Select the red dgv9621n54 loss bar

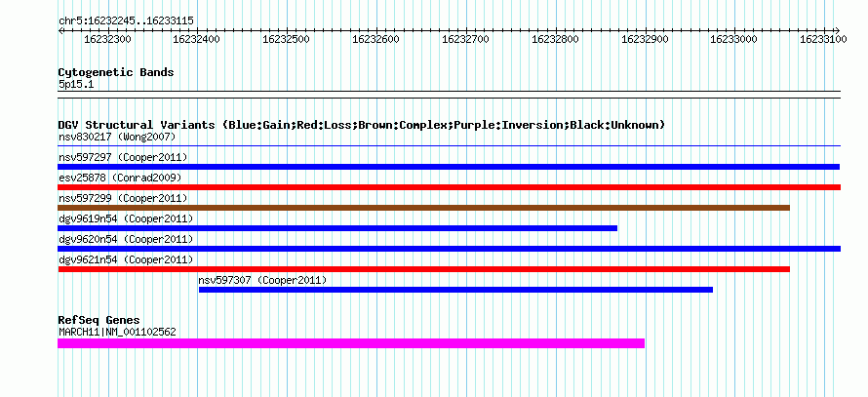click(424, 269)
